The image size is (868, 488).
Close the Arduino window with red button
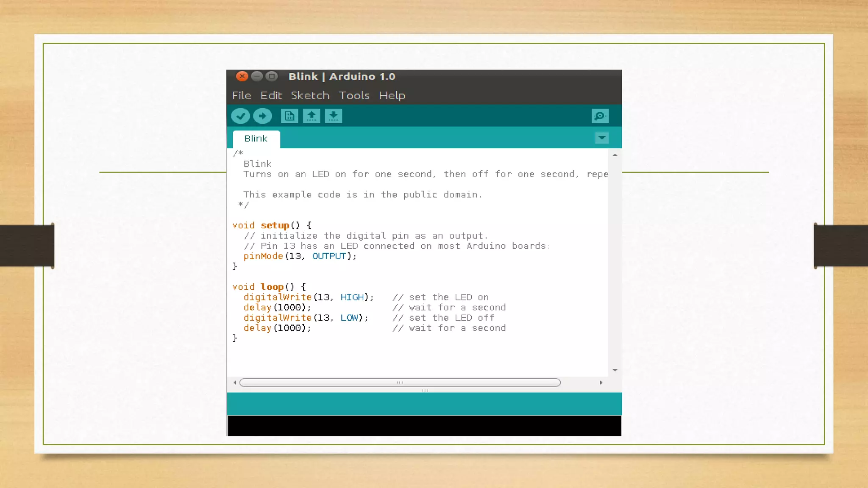242,76
